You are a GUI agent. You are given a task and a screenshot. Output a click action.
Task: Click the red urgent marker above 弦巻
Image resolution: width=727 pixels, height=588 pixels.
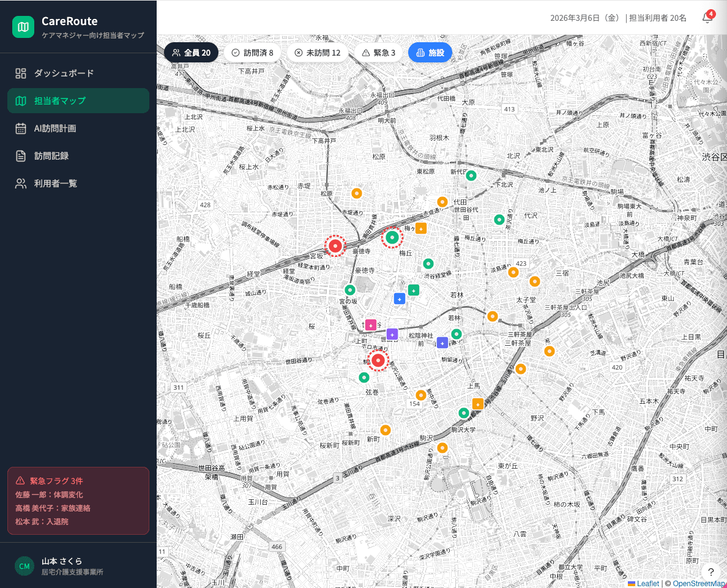click(378, 360)
